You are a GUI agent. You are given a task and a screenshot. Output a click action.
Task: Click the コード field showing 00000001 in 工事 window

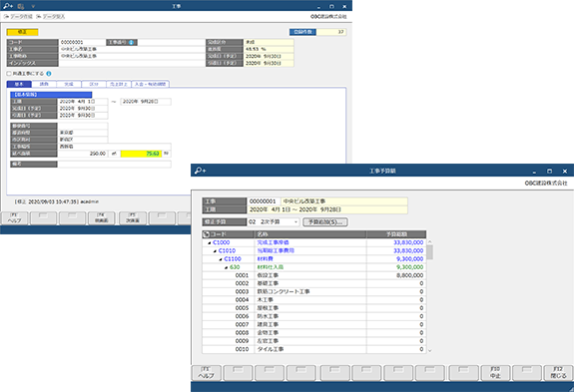coord(82,43)
